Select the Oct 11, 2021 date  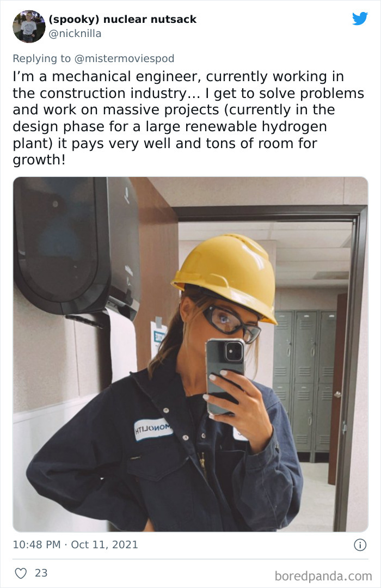(105, 544)
